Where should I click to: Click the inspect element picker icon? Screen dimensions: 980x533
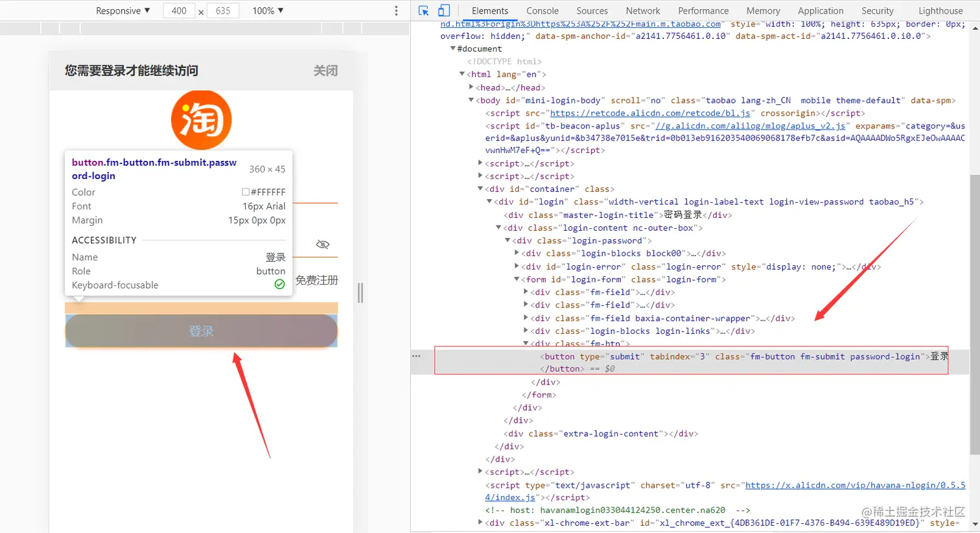pyautogui.click(x=424, y=10)
